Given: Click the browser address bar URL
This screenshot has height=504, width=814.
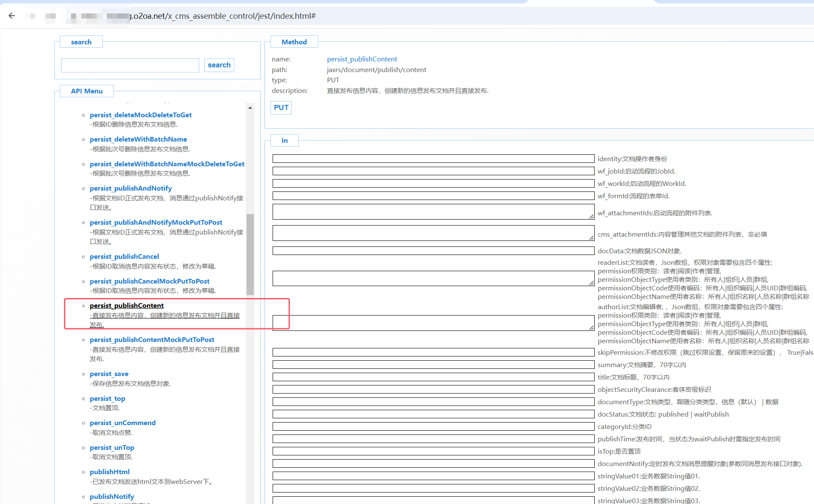Looking at the screenshot, I should 222,16.
